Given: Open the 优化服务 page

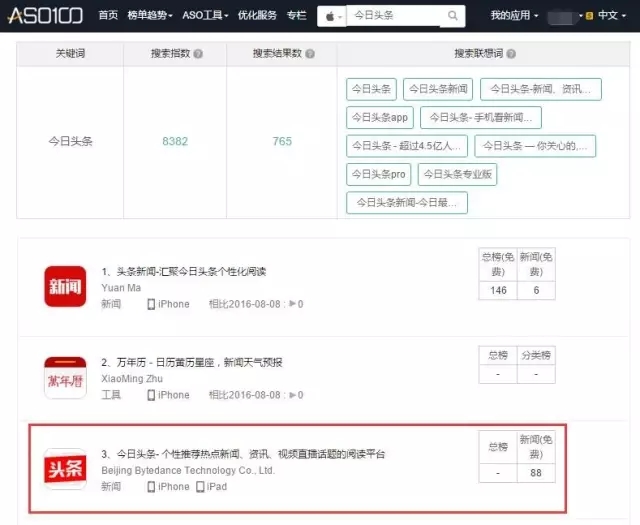Looking at the screenshot, I should pos(257,16).
